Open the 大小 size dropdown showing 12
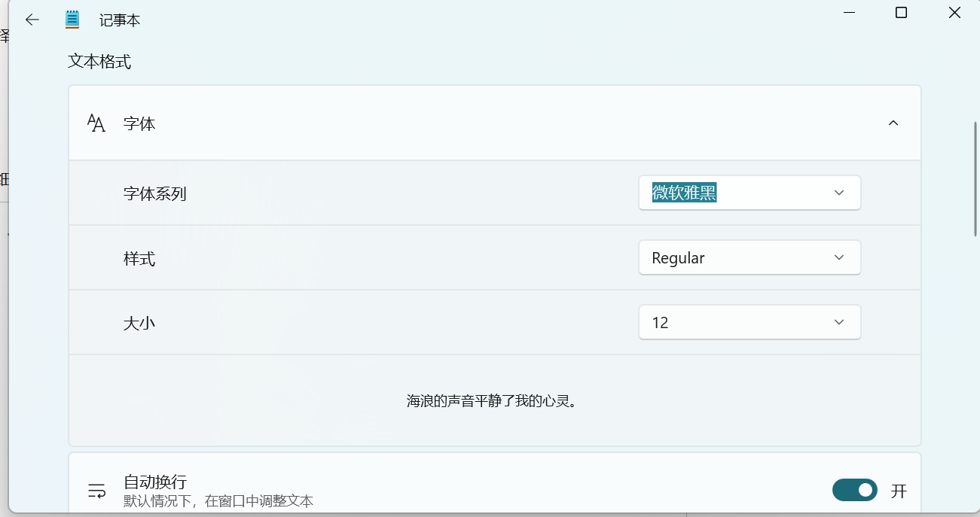 [x=750, y=322]
